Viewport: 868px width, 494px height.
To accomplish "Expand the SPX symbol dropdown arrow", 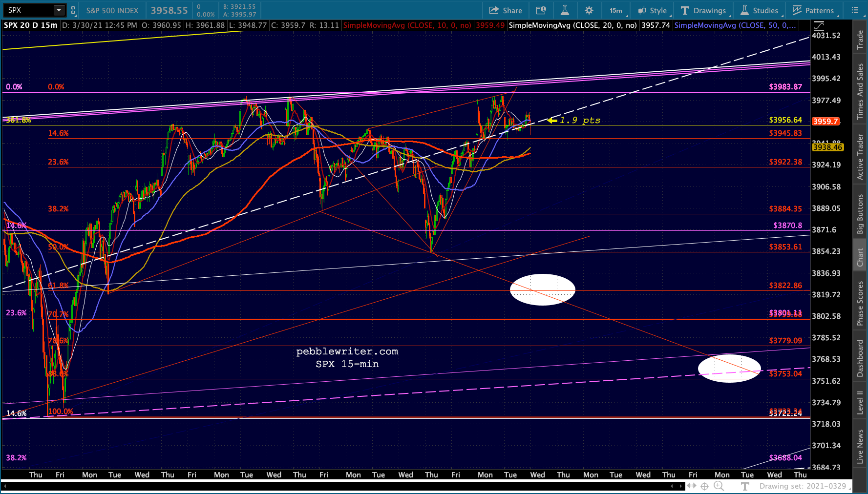I will [59, 10].
